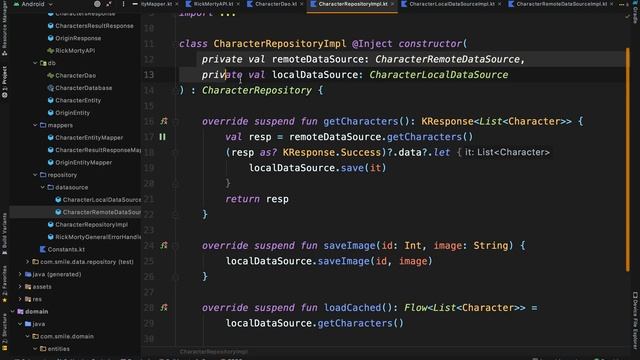Open OriginEntity in project tree
The image size is (640, 360).
click(x=72, y=113)
